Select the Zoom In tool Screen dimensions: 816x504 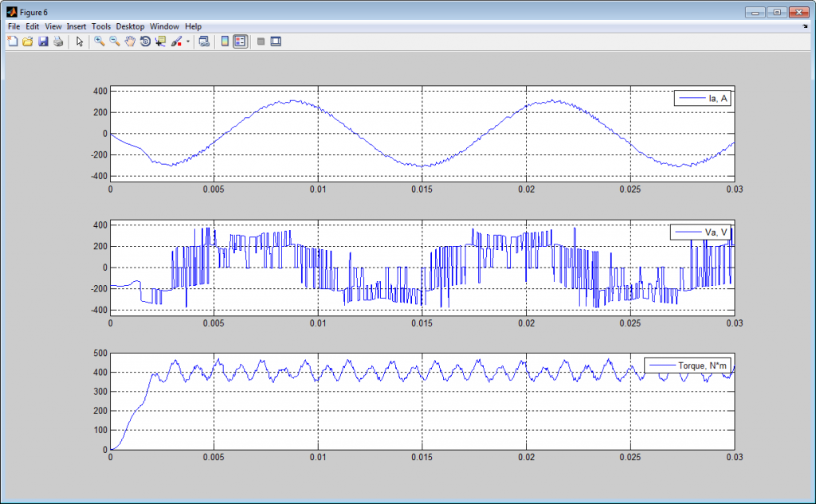point(98,41)
